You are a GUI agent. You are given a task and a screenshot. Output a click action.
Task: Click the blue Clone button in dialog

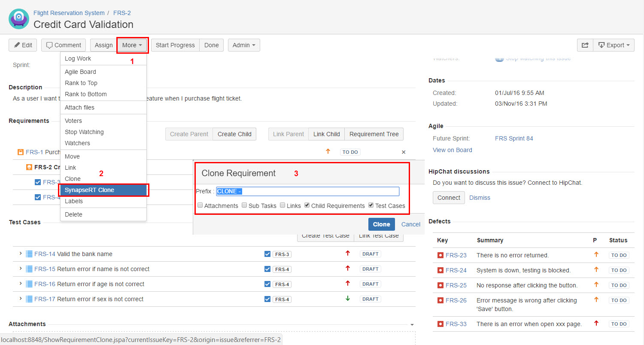381,224
